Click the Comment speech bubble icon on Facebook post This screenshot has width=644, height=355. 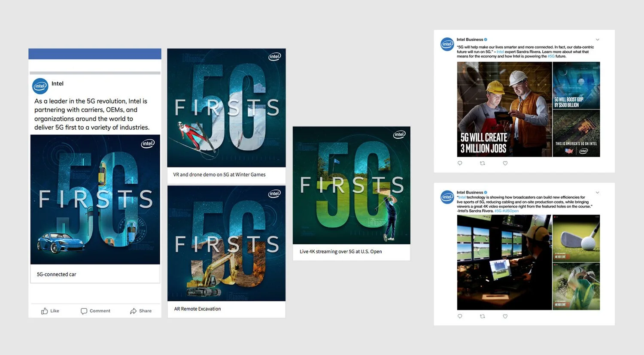84,311
